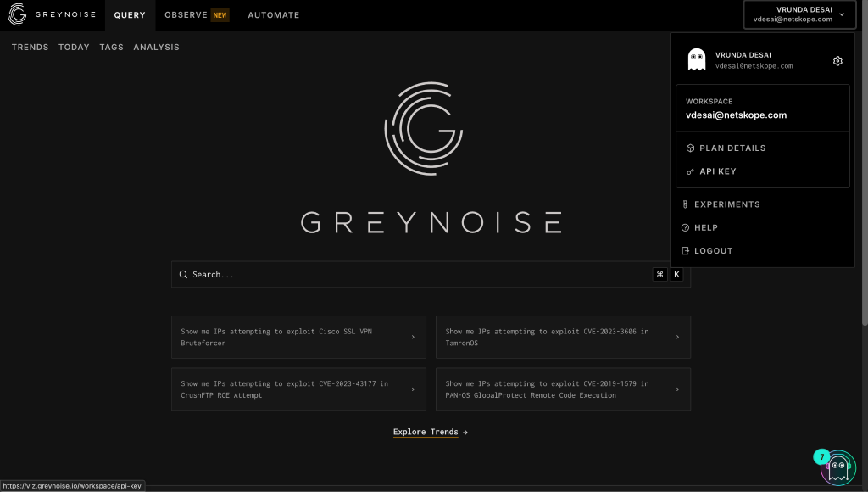Open the Trends sub-tab

30,48
